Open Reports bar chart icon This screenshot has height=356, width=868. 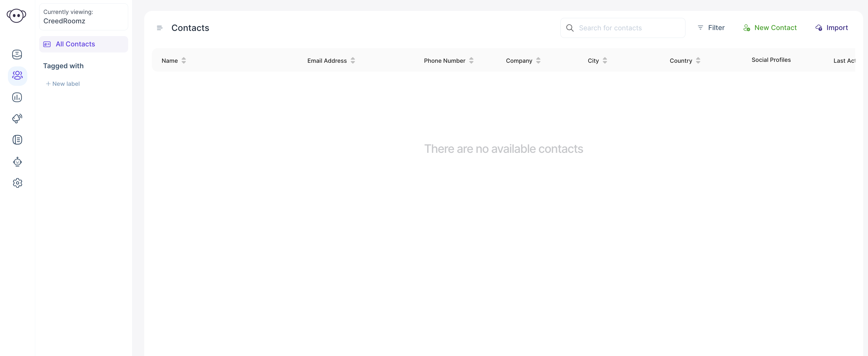[x=17, y=97]
